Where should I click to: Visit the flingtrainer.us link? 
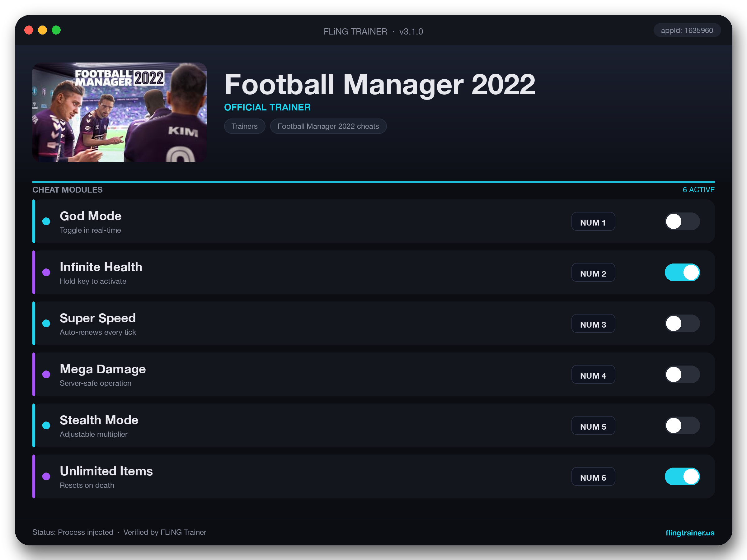(x=690, y=532)
